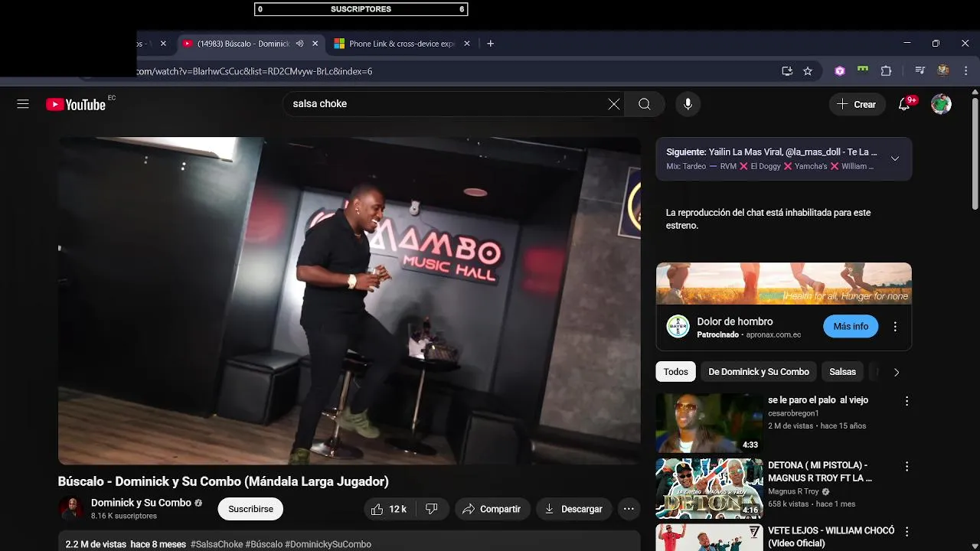Image resolution: width=980 pixels, height=551 pixels.
Task: Open the Chrome extensions puzzle menu
Action: pos(886,71)
